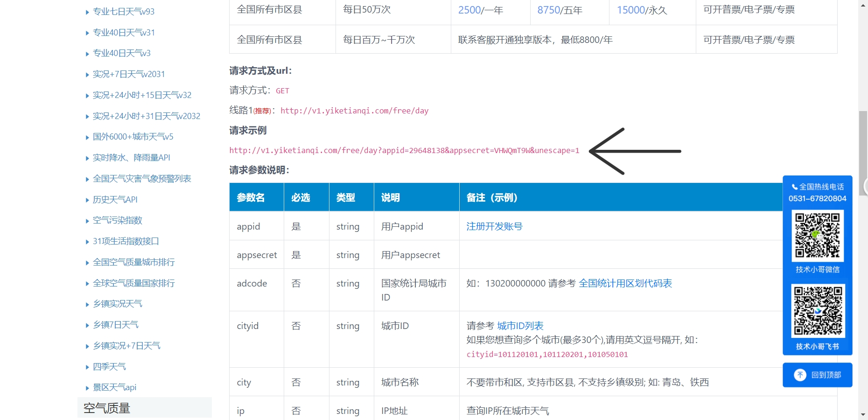This screenshot has height=420, width=868.
Task: Click the 回到顶部 button
Action: (x=818, y=375)
